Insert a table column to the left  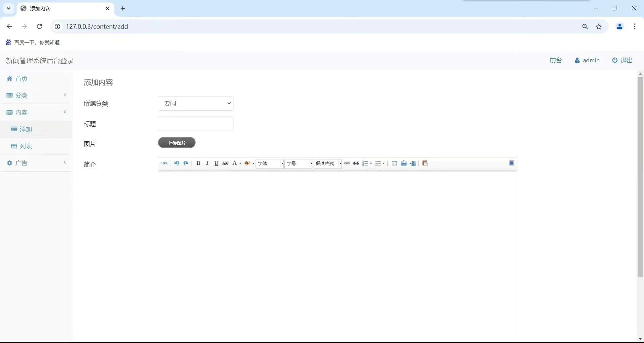pos(413,163)
